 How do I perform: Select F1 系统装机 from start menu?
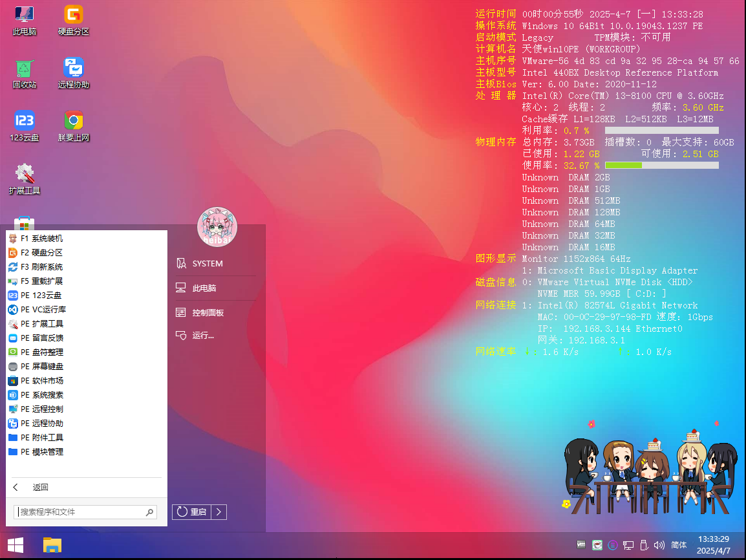pyautogui.click(x=42, y=239)
